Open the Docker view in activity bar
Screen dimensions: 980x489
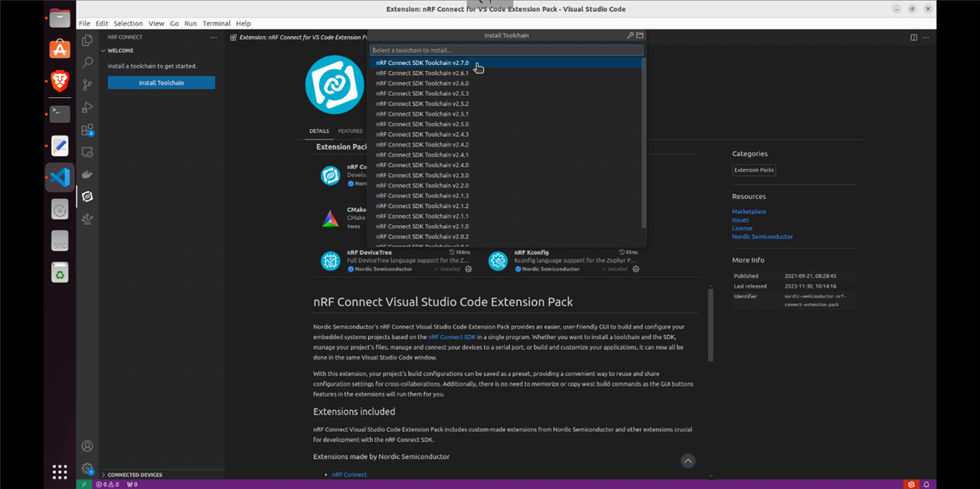click(x=87, y=174)
